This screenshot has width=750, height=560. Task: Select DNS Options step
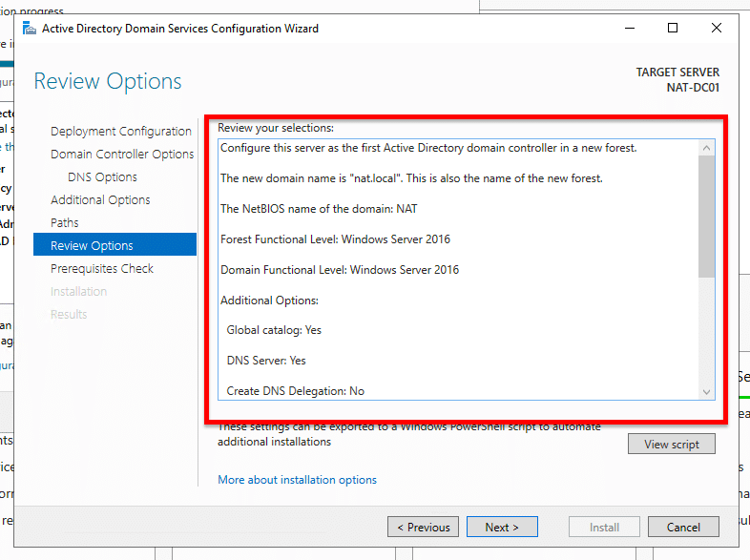tap(102, 176)
